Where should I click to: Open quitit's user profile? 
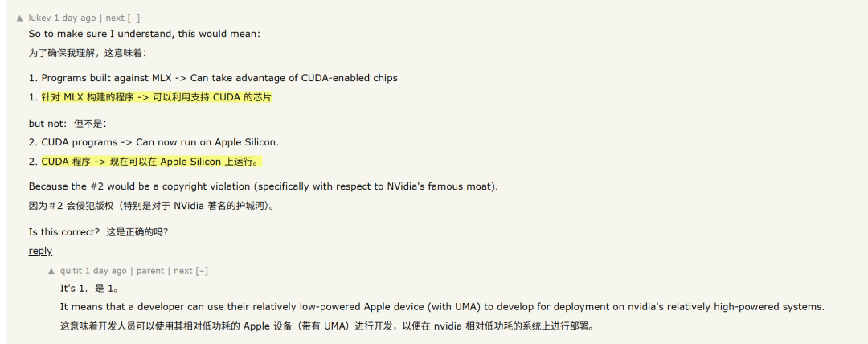[x=72, y=271]
